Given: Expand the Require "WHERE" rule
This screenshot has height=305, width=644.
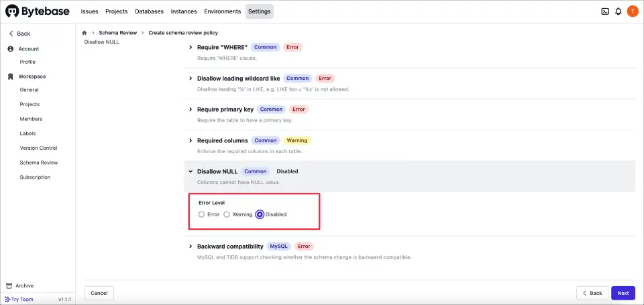Looking at the screenshot, I should (x=191, y=48).
